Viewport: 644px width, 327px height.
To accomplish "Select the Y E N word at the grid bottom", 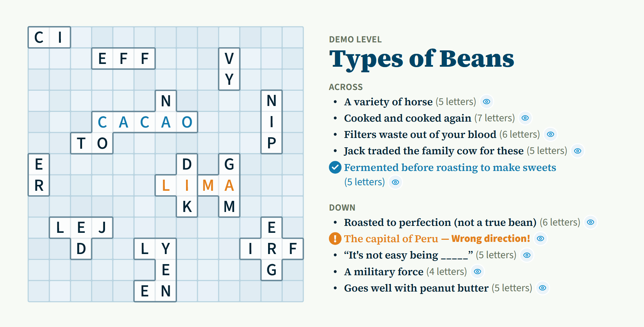I will click(166, 269).
